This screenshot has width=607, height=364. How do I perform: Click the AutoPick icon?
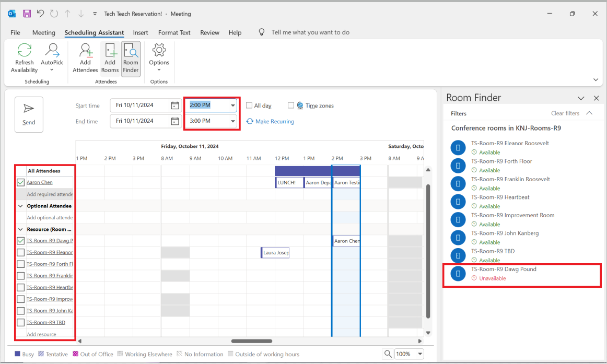(x=52, y=51)
